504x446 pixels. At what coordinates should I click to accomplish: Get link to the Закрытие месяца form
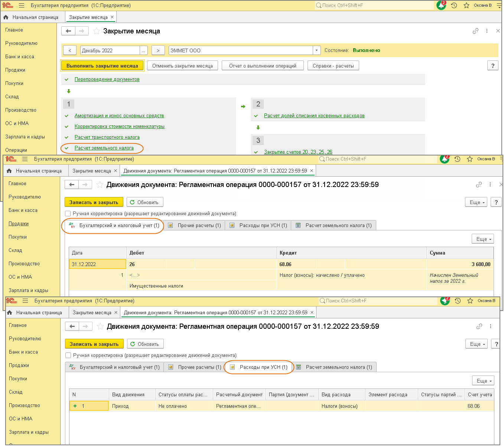(x=475, y=31)
